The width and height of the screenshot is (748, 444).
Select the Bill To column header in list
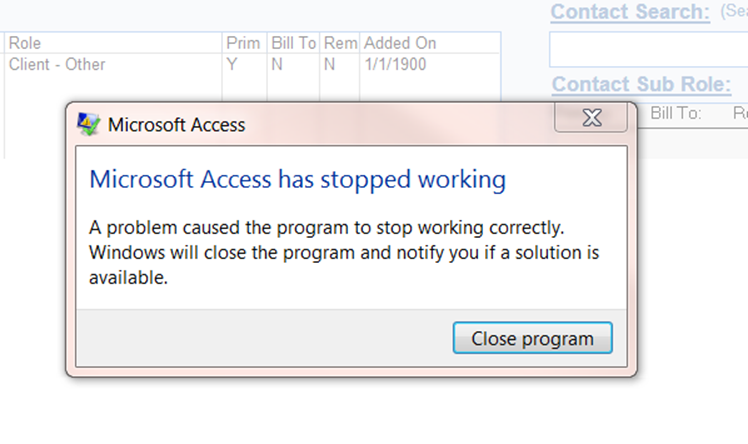(293, 43)
